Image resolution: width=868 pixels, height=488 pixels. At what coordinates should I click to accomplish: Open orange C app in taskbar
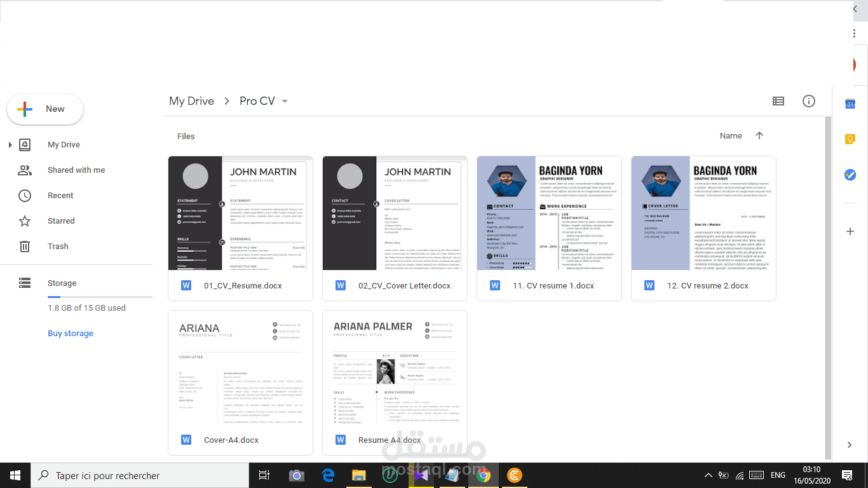tap(515, 475)
